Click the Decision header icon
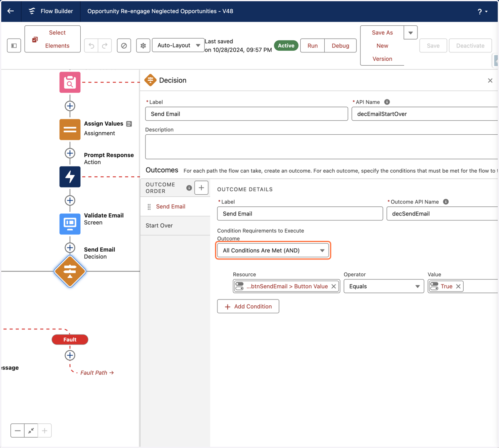The image size is (499, 448). [x=150, y=80]
